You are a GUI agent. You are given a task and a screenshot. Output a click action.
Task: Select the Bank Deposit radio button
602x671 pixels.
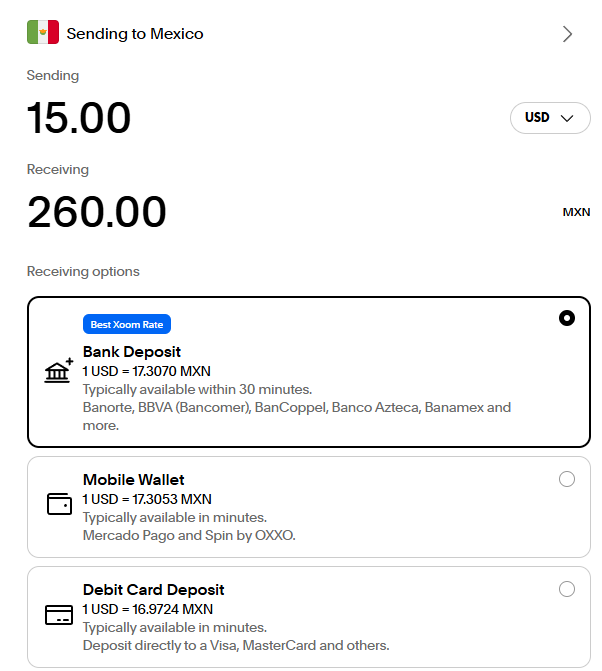(567, 319)
